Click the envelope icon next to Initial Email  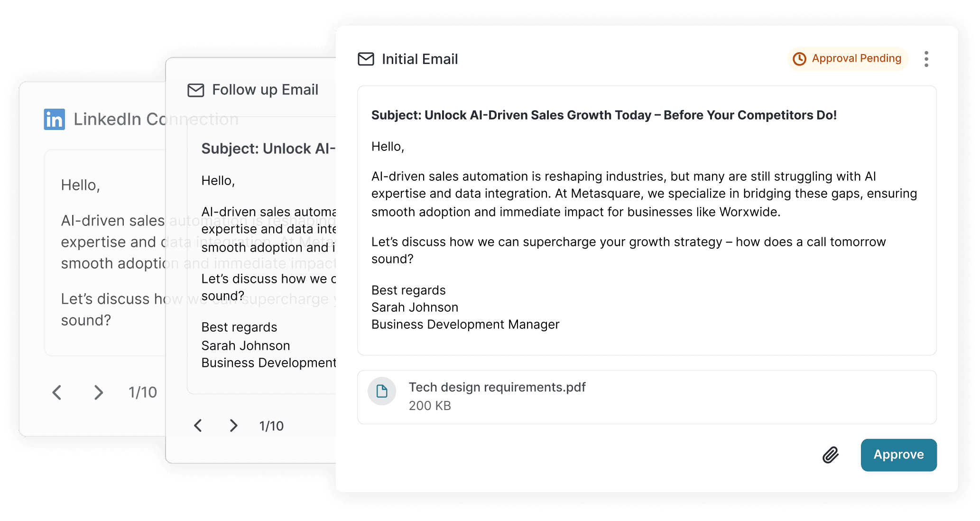coord(366,59)
